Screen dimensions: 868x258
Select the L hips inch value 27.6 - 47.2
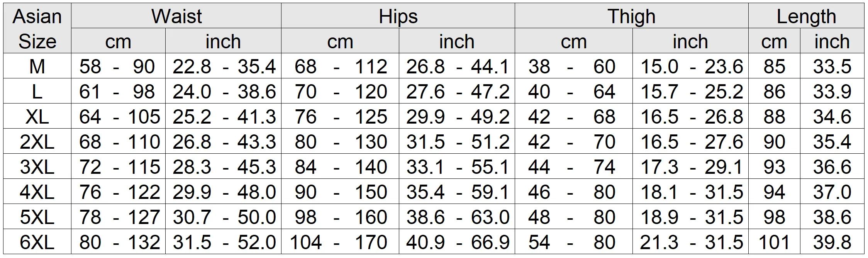tap(457, 91)
